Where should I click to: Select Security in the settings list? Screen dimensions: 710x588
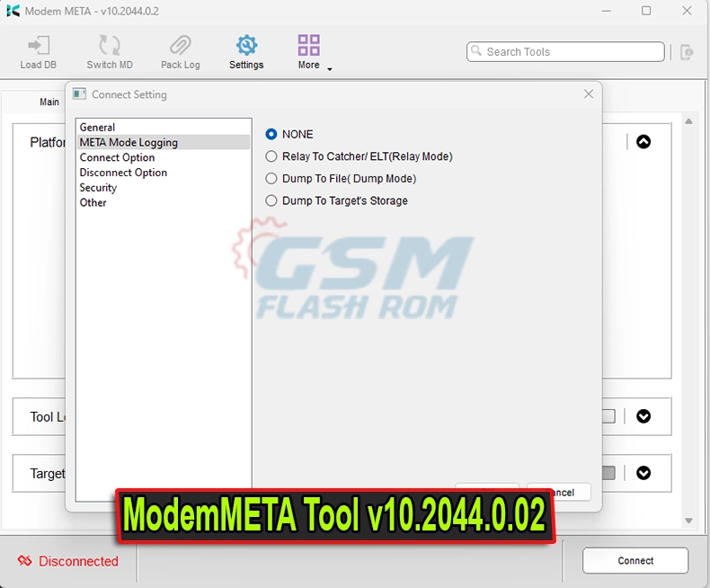pos(164,187)
